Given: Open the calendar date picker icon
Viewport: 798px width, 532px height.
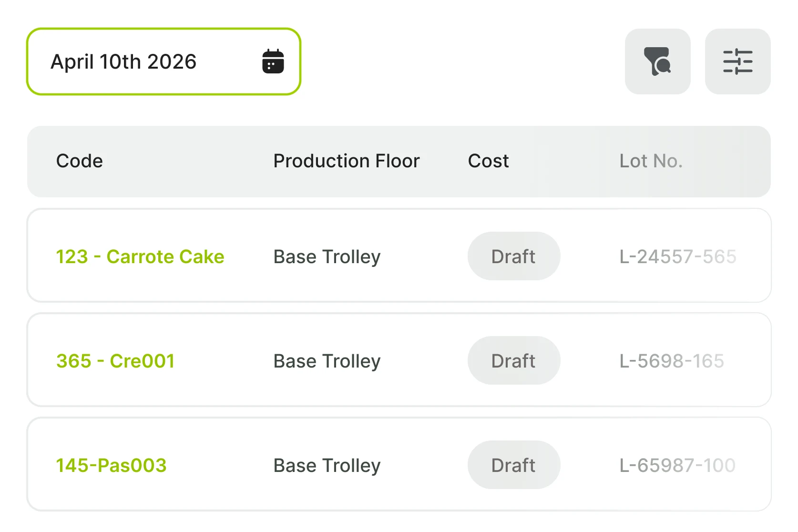Looking at the screenshot, I should 273,61.
